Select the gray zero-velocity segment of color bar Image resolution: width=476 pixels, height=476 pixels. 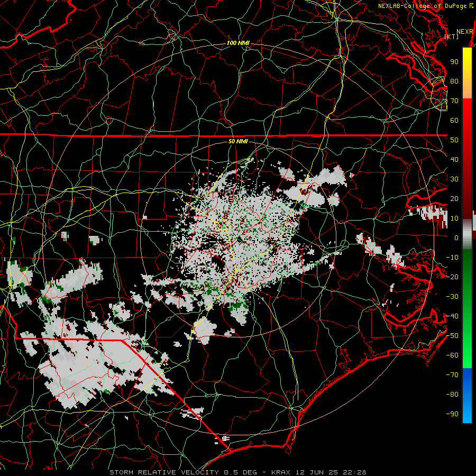(467, 234)
